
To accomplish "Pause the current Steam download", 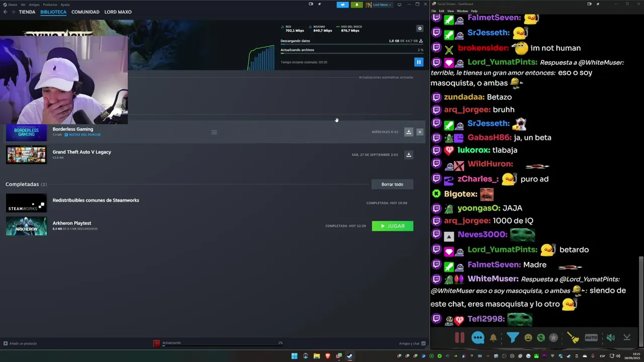I will click(x=419, y=62).
